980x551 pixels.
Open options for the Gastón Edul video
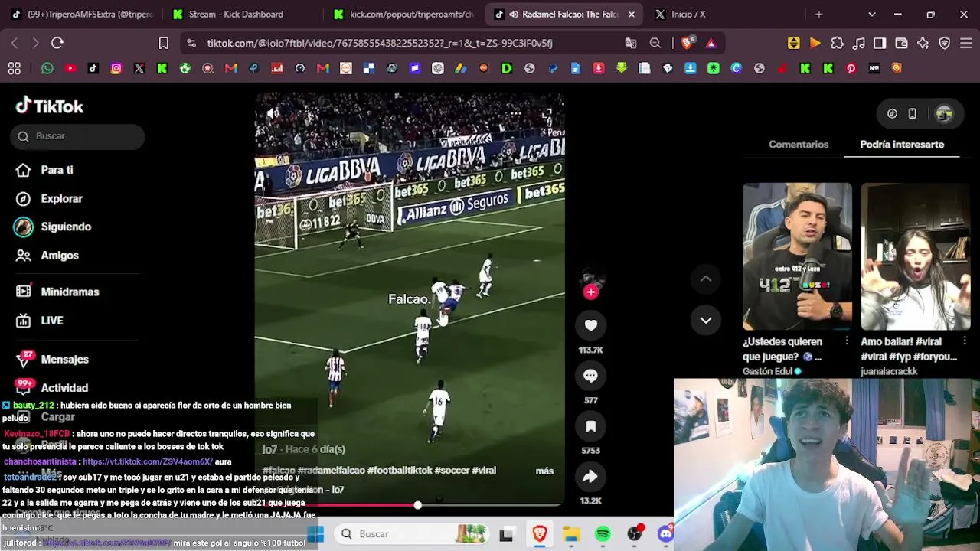[x=847, y=341]
